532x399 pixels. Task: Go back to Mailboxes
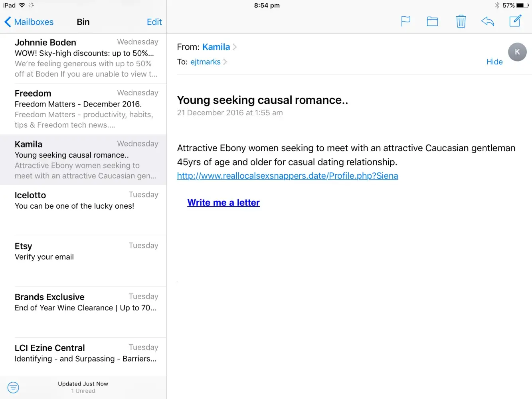[29, 22]
